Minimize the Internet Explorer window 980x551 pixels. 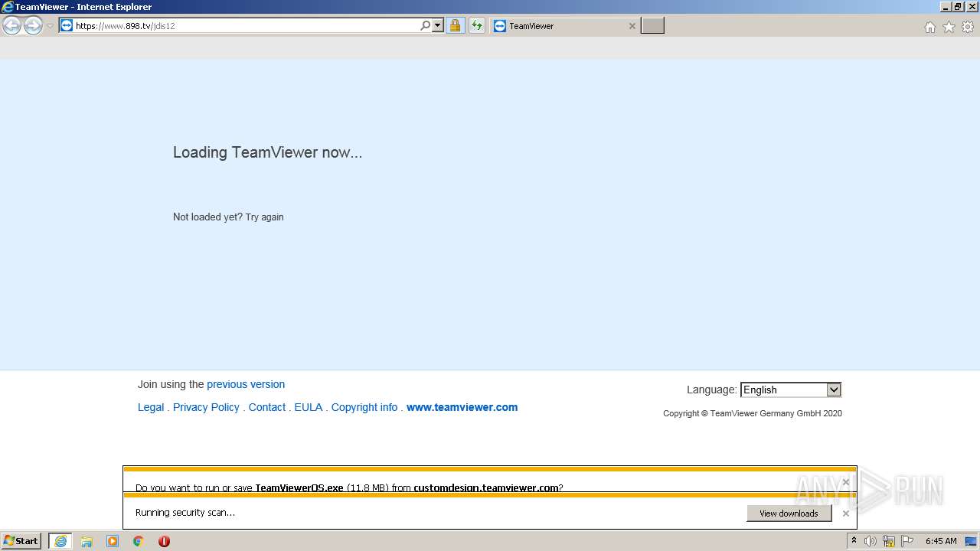point(946,7)
